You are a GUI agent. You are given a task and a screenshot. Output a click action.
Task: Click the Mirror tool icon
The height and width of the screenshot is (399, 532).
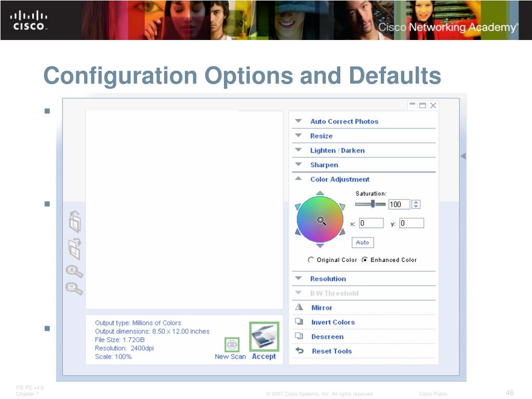pos(299,307)
